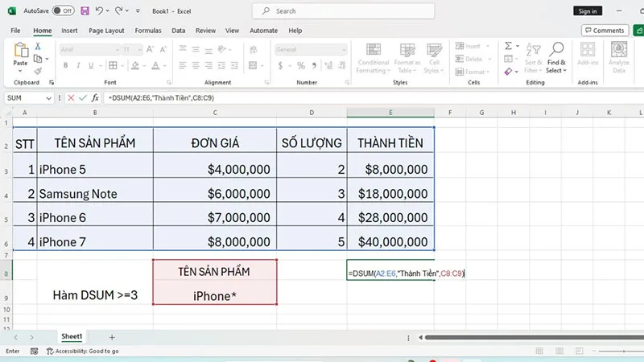Click the Format as Table icon

click(x=407, y=50)
